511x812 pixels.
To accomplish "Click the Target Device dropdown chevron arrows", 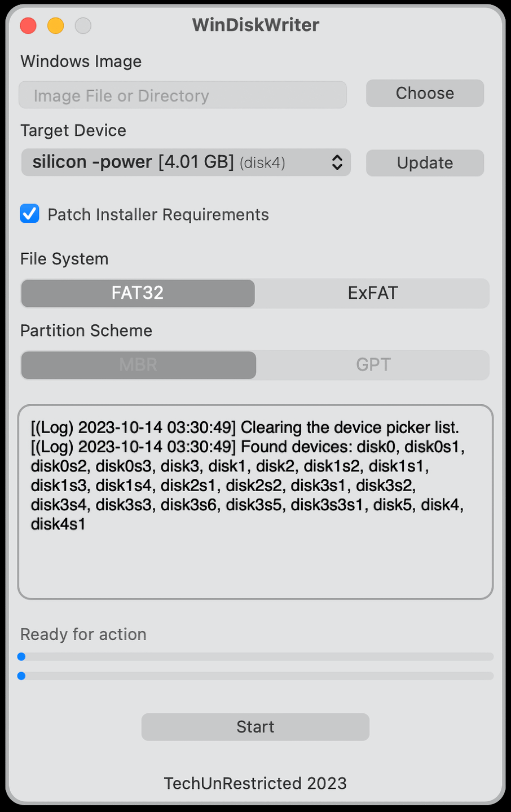I will tap(337, 162).
